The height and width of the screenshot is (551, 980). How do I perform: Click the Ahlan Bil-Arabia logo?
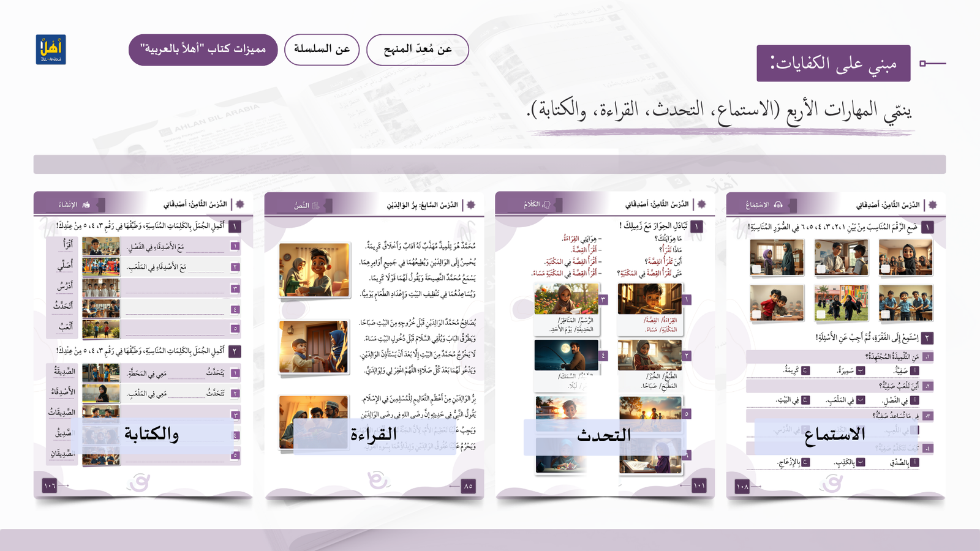click(x=50, y=50)
